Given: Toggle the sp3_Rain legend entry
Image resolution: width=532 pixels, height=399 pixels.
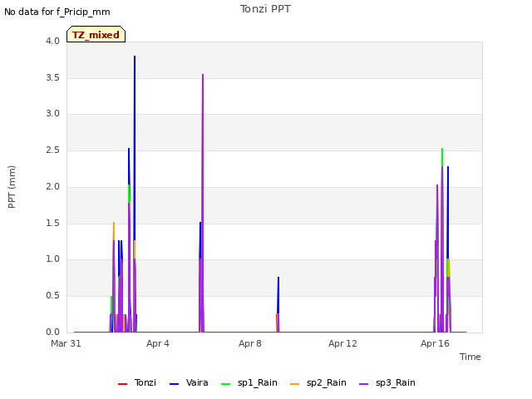Looking at the screenshot, I should pyautogui.click(x=387, y=383).
